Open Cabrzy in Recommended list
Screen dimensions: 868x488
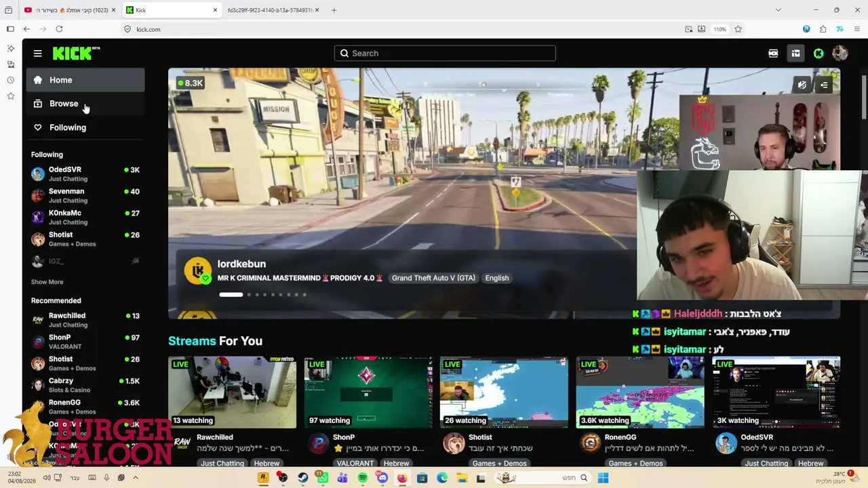point(85,385)
